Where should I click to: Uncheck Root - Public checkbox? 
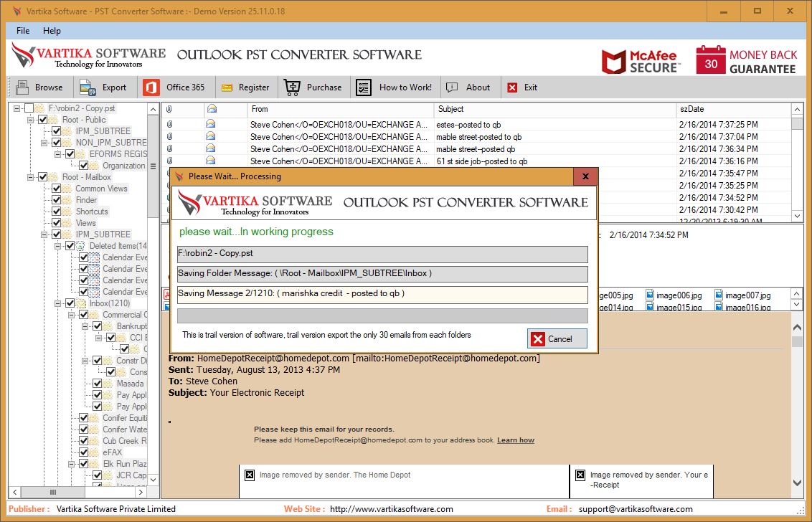[x=43, y=120]
